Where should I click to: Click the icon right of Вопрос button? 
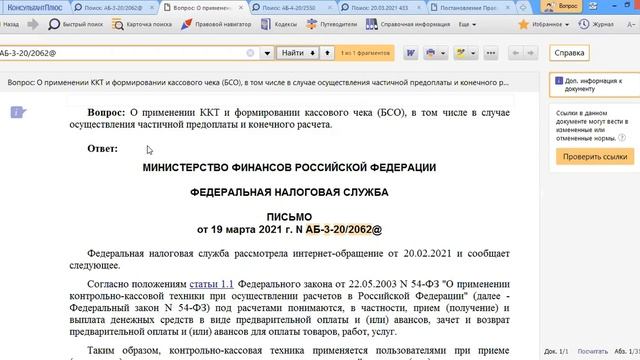click(x=593, y=6)
